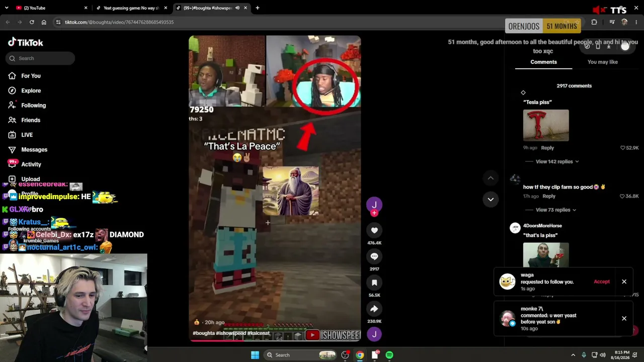
Task: Open monke's profile picture in notification
Action: point(507,318)
